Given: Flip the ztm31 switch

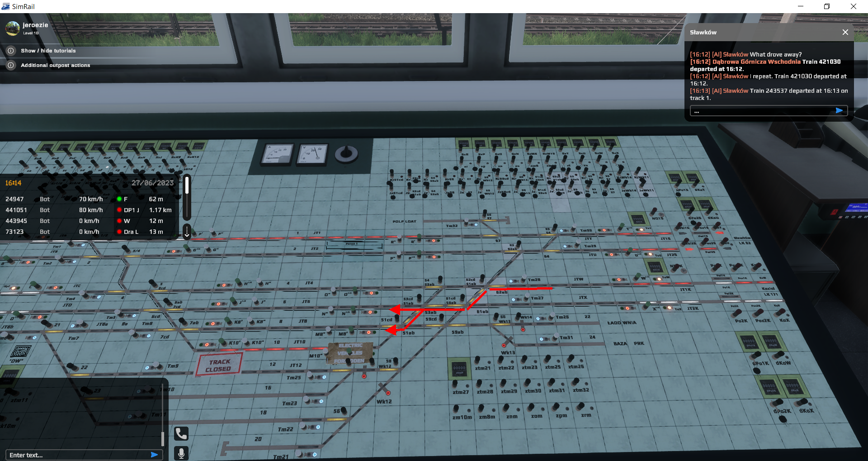Looking at the screenshot, I should [552, 382].
